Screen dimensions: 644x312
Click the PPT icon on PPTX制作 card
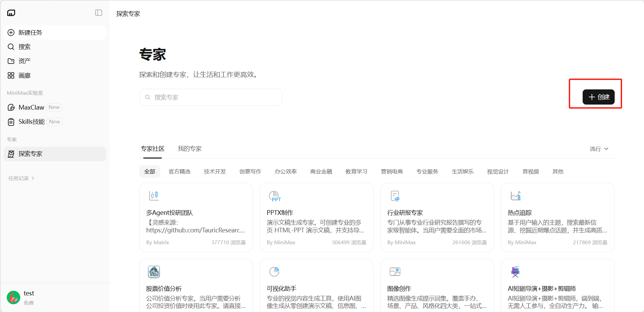tap(274, 196)
